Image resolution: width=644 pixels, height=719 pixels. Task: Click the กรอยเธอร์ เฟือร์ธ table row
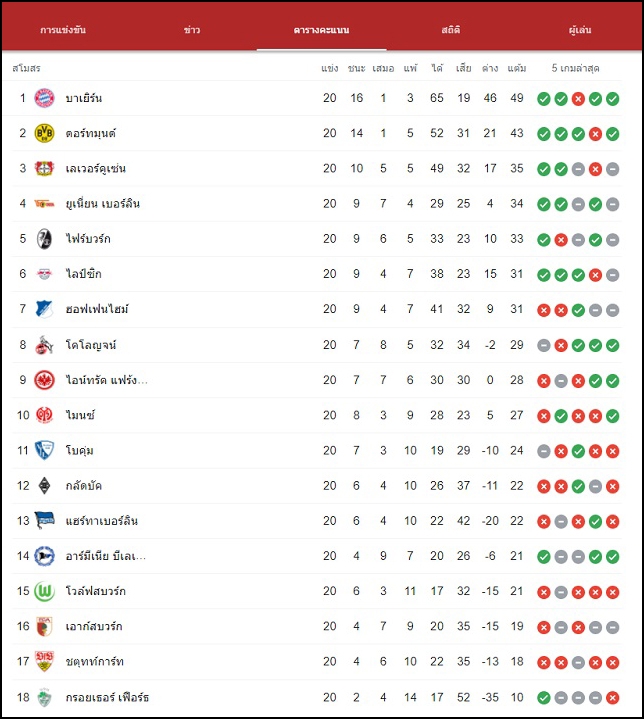click(316, 697)
